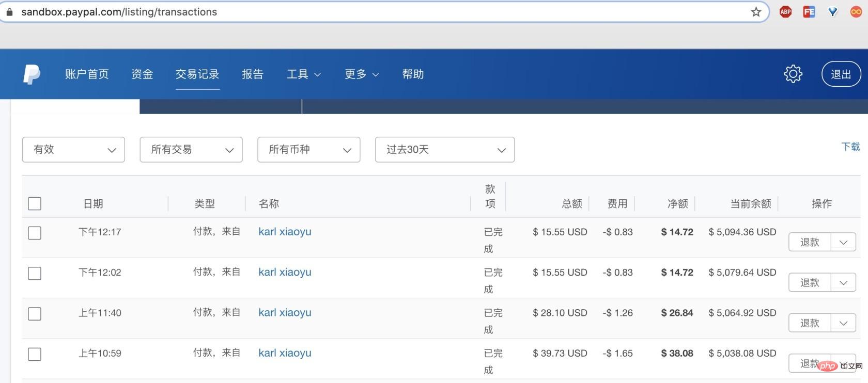
Task: Click the 净额 column header
Action: tap(678, 204)
